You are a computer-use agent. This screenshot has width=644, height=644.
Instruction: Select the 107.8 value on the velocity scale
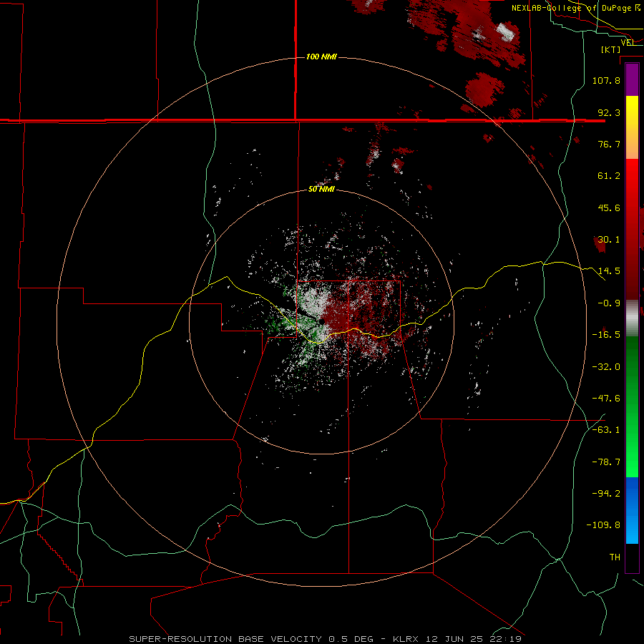pos(606,80)
